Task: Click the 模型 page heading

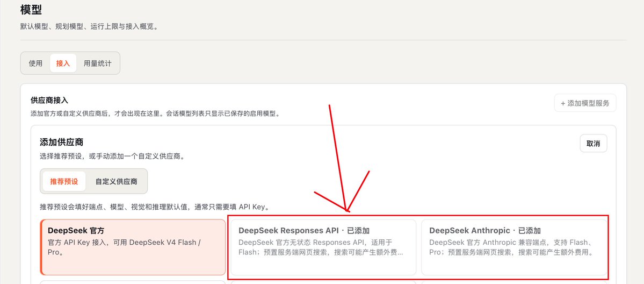Action: pyautogui.click(x=31, y=10)
